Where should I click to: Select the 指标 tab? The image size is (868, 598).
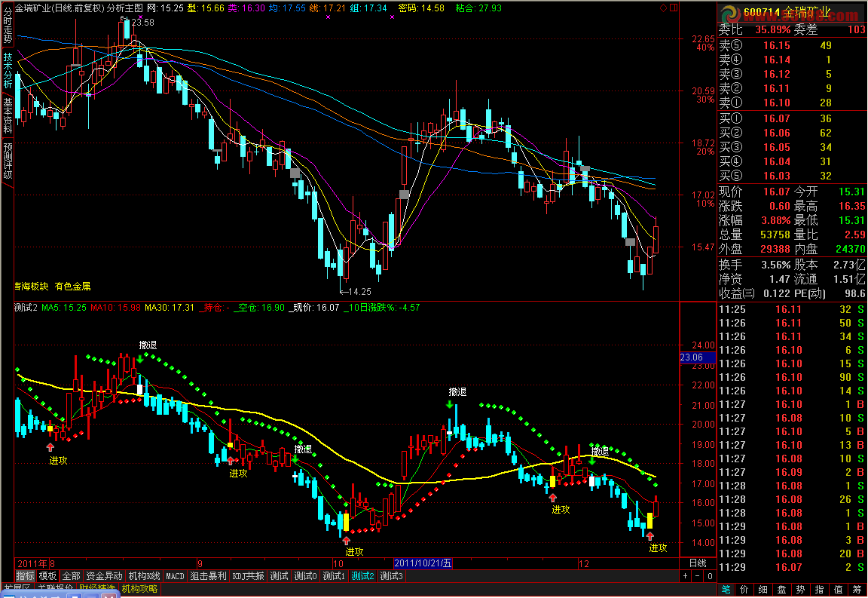tap(25, 576)
